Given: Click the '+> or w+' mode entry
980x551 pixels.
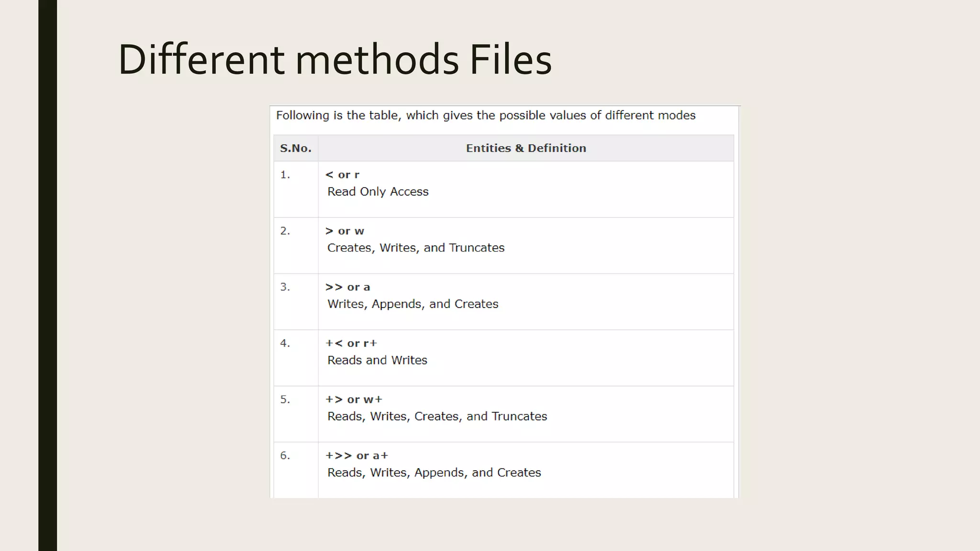Looking at the screenshot, I should pyautogui.click(x=354, y=399).
